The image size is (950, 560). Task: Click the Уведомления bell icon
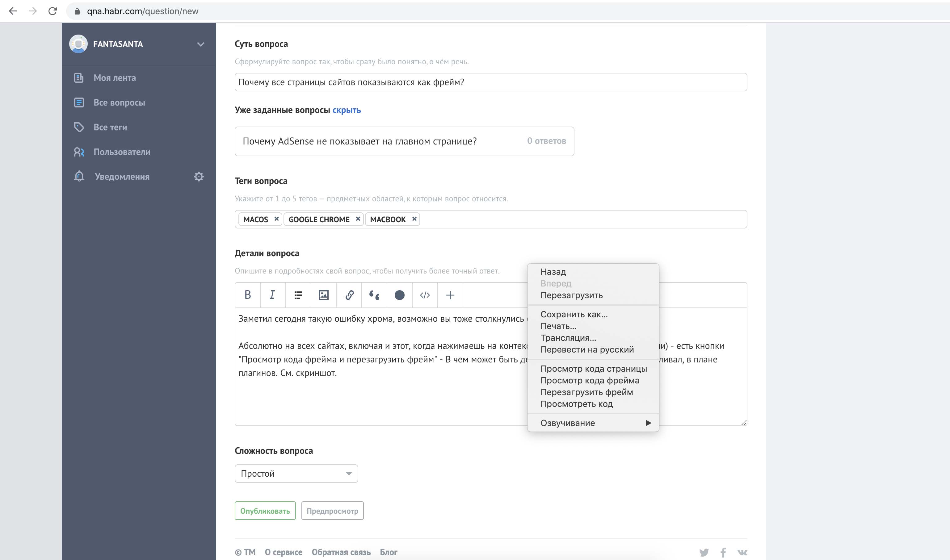(x=79, y=176)
